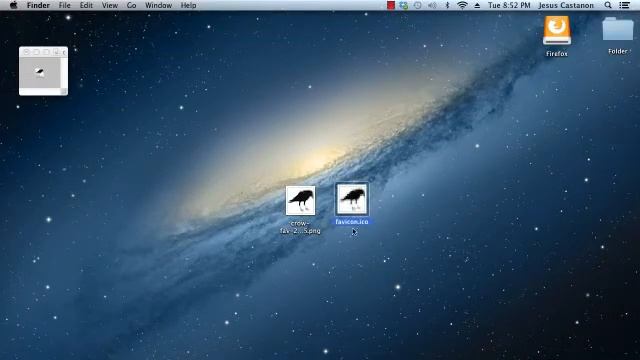Click the favicon.ico file name label
640x360 pixels.
pos(352,222)
